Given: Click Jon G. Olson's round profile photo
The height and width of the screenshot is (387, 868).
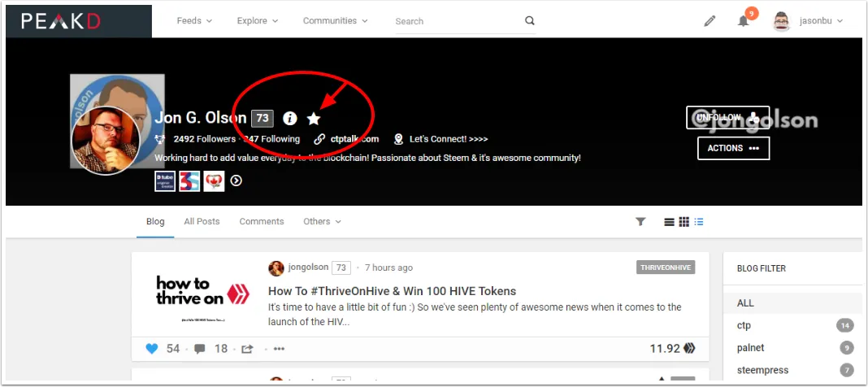Looking at the screenshot, I should (106, 140).
